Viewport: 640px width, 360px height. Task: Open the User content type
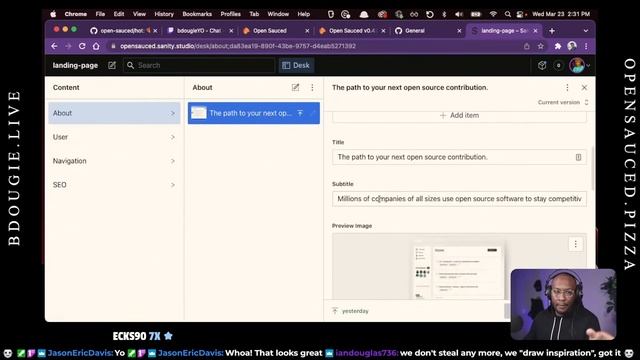(114, 137)
